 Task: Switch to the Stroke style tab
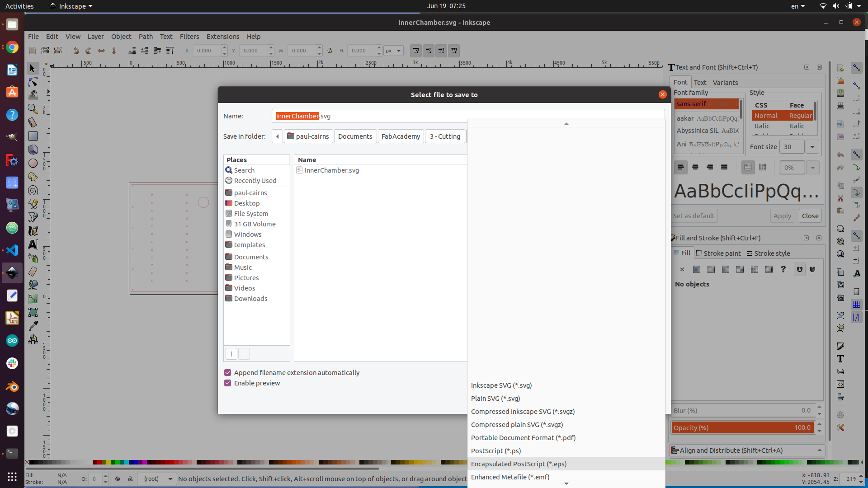coord(768,253)
